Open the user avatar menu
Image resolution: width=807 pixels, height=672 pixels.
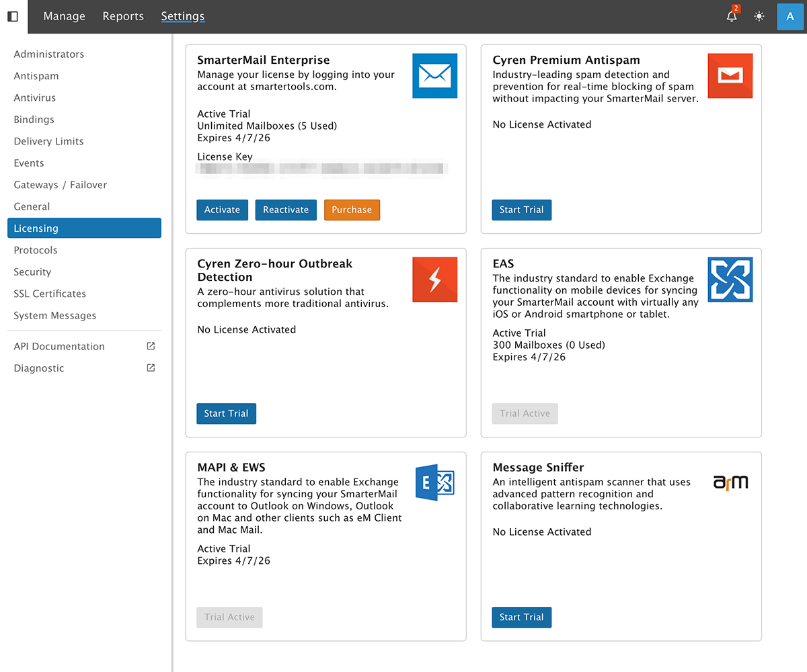tap(790, 17)
